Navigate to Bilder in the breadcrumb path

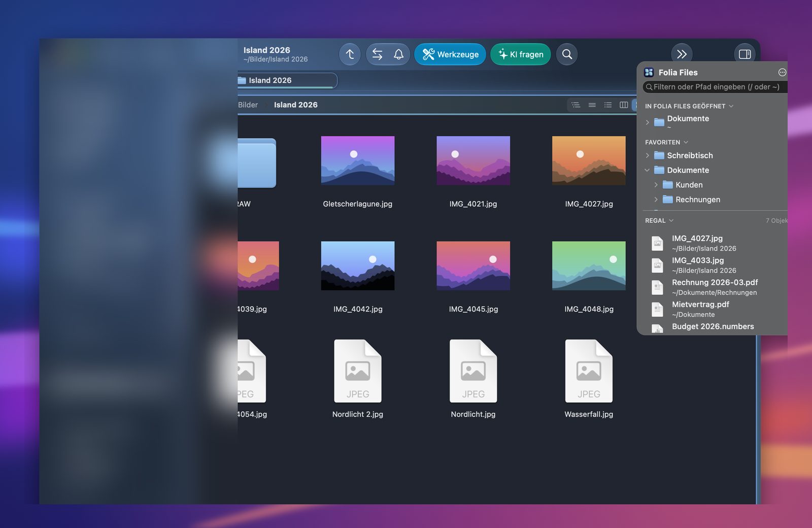[x=248, y=105]
